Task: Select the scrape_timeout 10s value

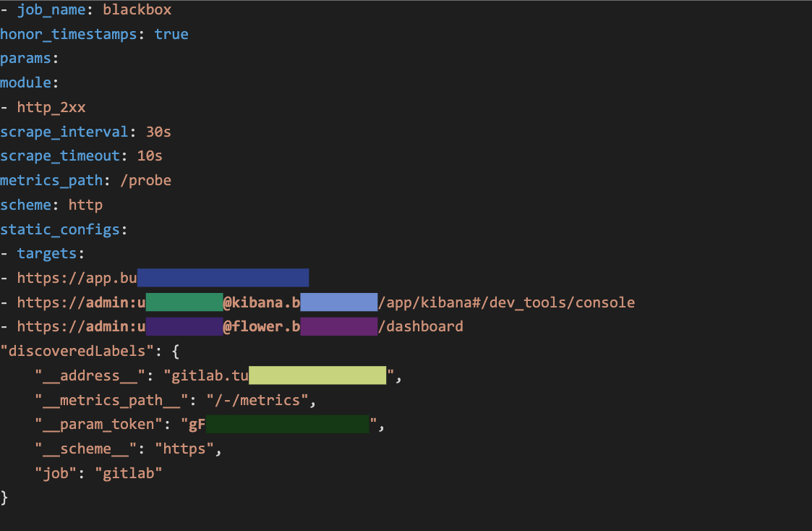Action: click(x=150, y=156)
